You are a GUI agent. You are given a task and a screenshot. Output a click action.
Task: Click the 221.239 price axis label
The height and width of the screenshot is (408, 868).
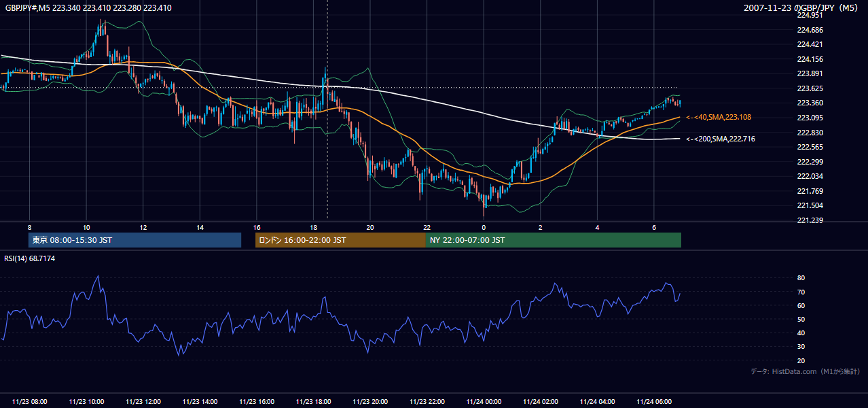click(810, 220)
